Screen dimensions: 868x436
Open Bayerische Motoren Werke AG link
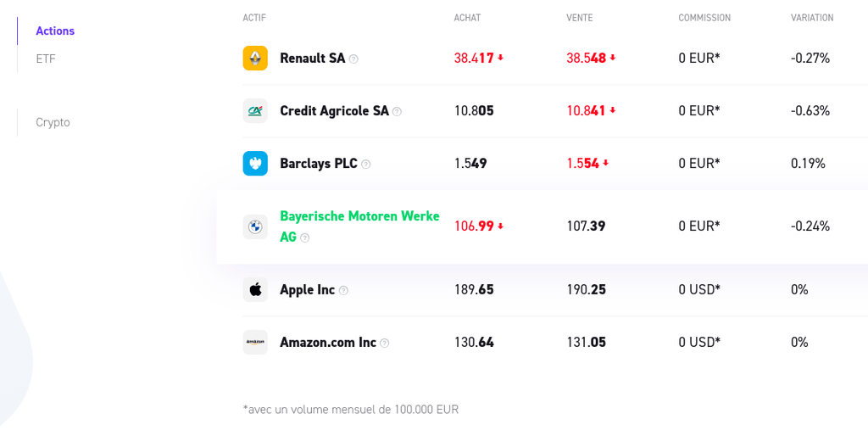coord(359,216)
